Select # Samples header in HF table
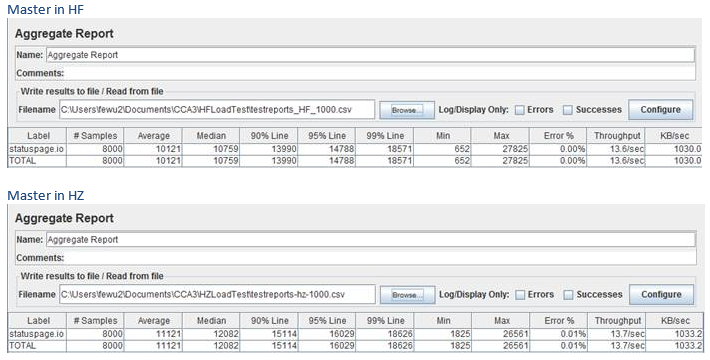This screenshot has width=710, height=360. [x=95, y=136]
